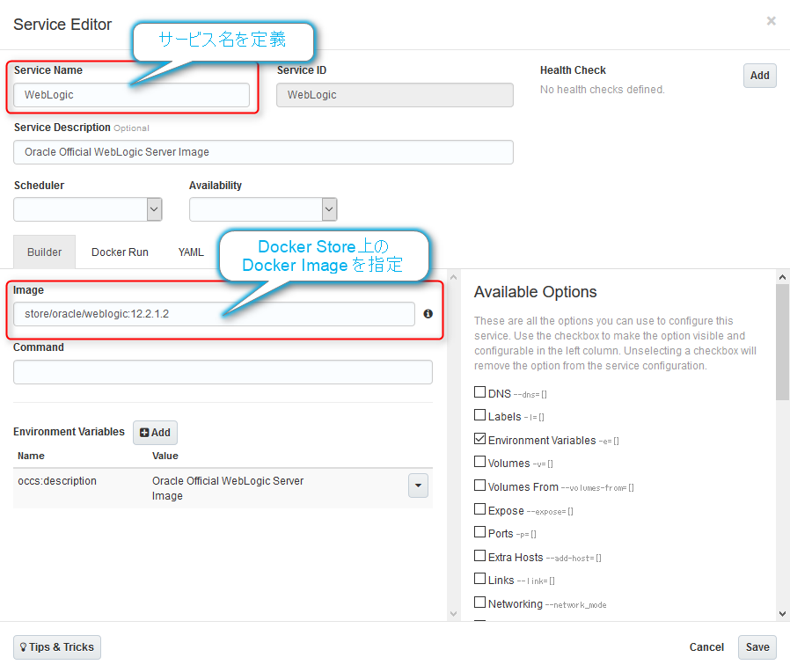
Task: Click the Service ID field
Action: pos(395,95)
